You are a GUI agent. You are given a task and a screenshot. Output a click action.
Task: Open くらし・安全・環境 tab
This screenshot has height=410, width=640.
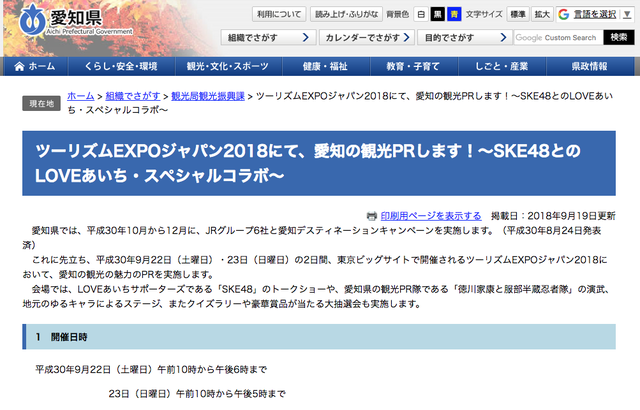tap(121, 66)
